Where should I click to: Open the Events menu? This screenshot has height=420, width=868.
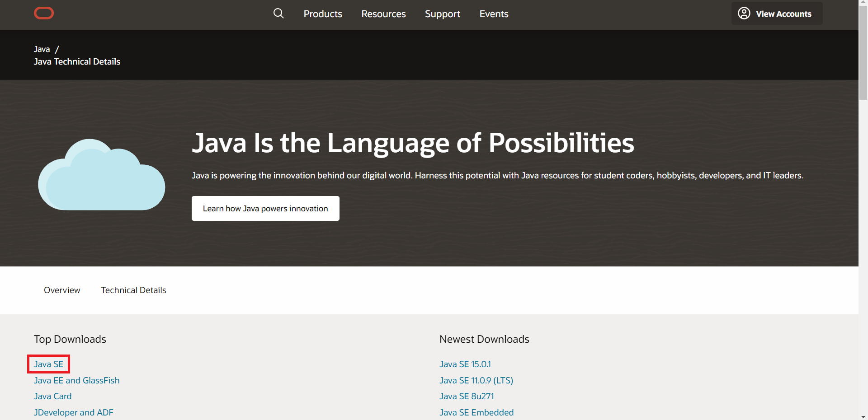[494, 14]
